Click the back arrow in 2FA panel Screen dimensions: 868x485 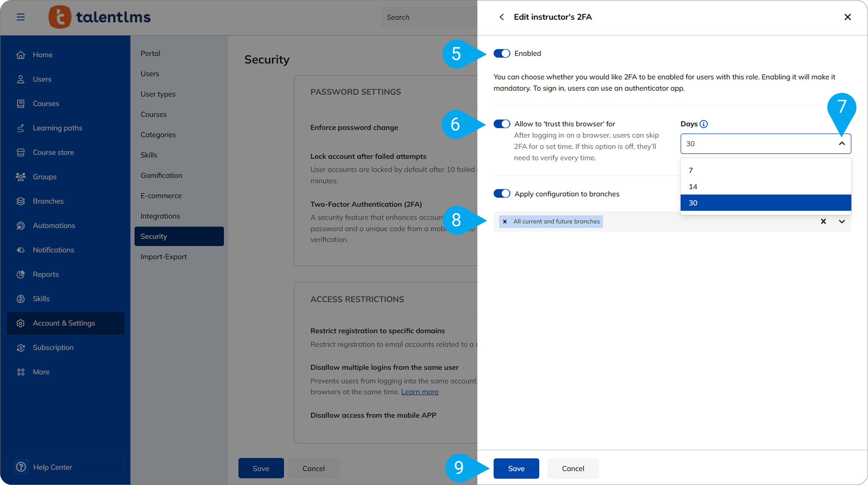(x=501, y=17)
